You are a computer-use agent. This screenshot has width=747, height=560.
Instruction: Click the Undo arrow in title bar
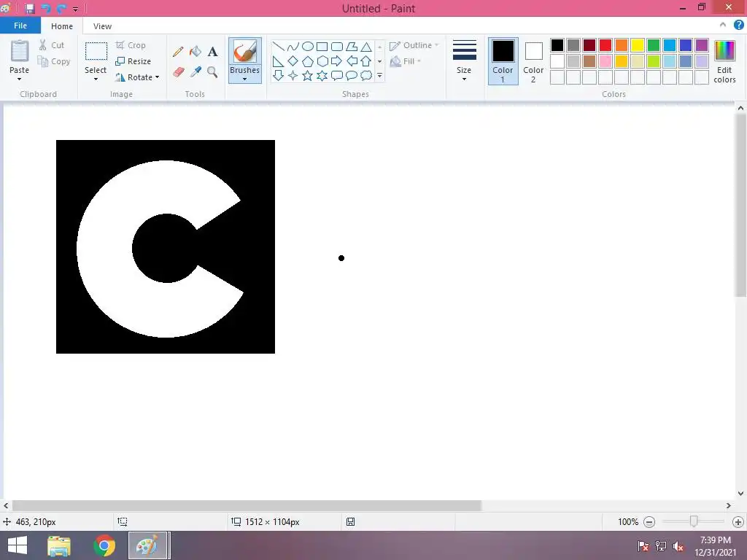click(46, 9)
